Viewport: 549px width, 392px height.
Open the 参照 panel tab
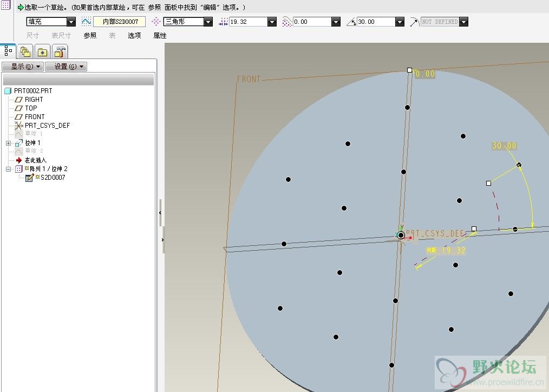90,35
